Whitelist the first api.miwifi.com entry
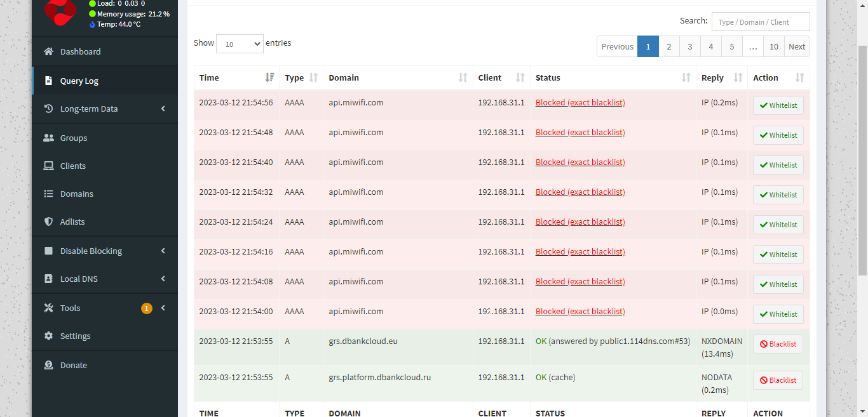This screenshot has height=417, width=868. click(778, 105)
